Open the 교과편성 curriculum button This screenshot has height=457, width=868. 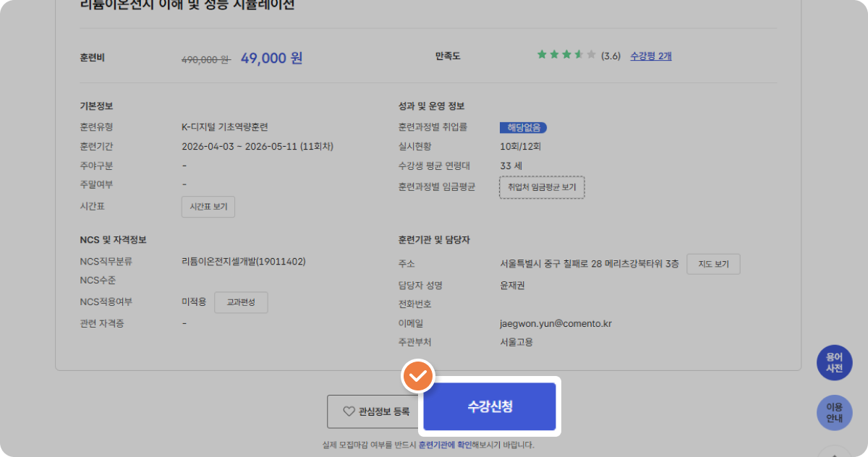tap(241, 302)
